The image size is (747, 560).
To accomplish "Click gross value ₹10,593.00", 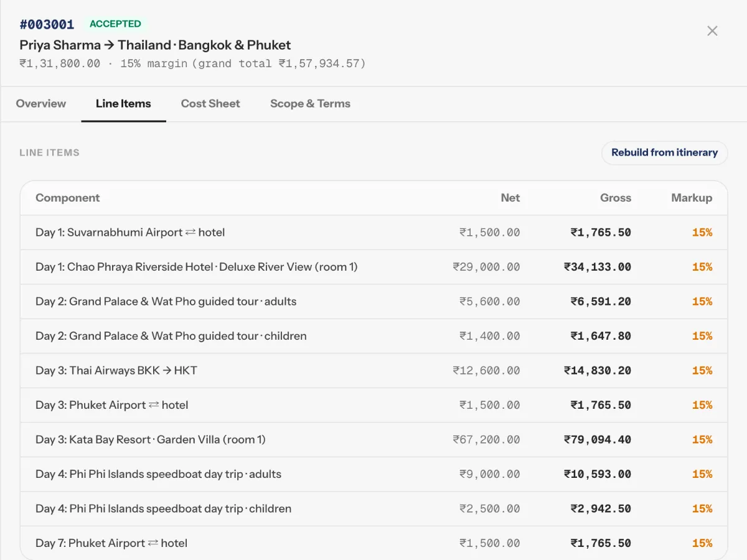I will 598,474.
